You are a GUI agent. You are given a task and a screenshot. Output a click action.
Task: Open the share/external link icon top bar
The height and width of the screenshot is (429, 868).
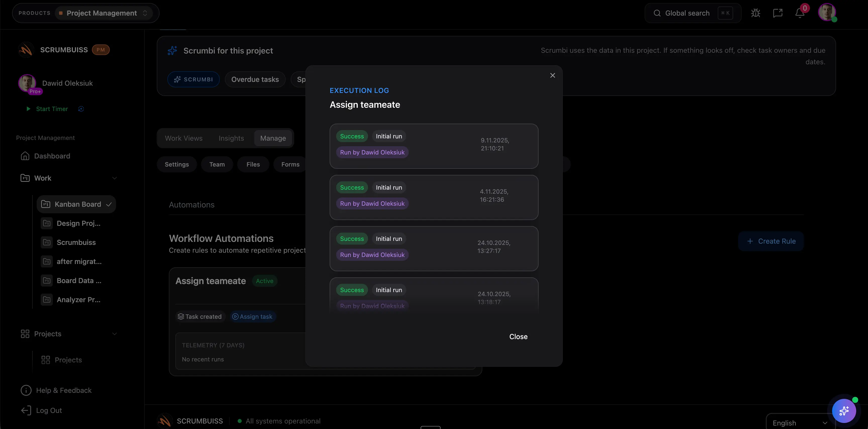tap(778, 13)
